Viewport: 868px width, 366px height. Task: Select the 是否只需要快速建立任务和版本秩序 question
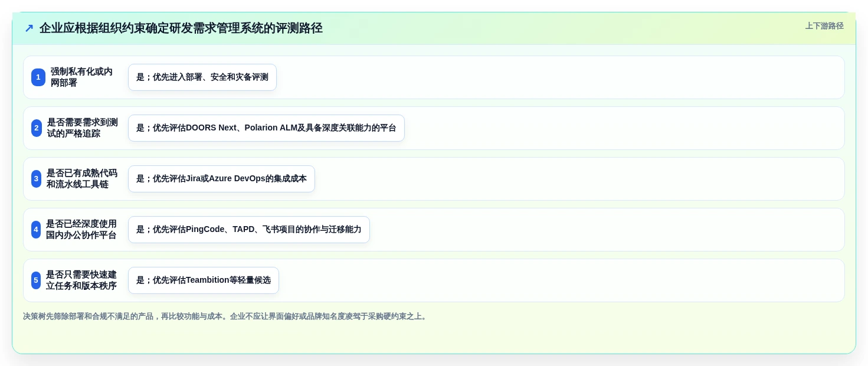81,280
